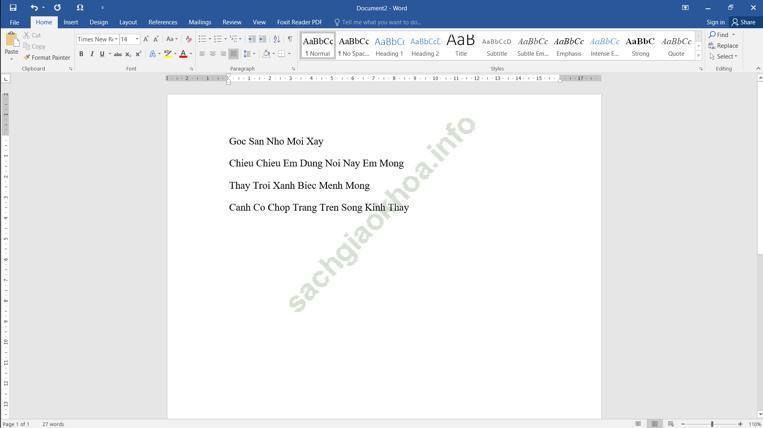Apply the No Spacing style
Screen dimensions: 763x428
coord(354,46)
